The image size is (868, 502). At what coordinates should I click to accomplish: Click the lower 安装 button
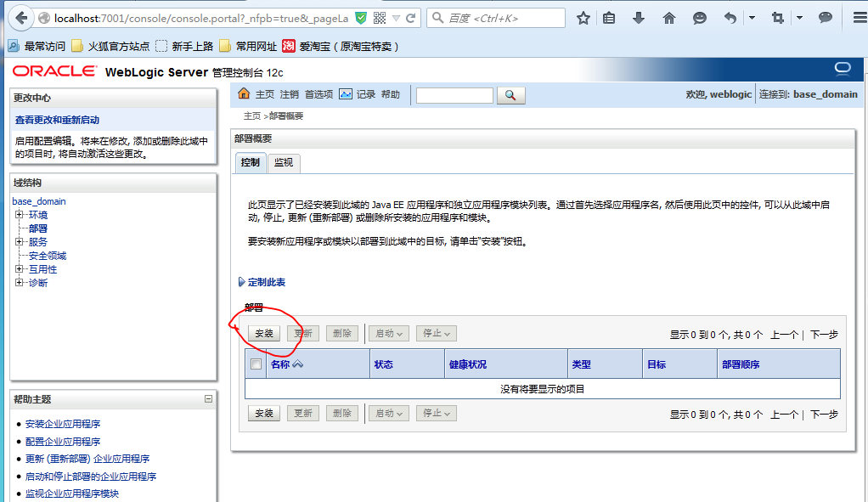pyautogui.click(x=264, y=414)
